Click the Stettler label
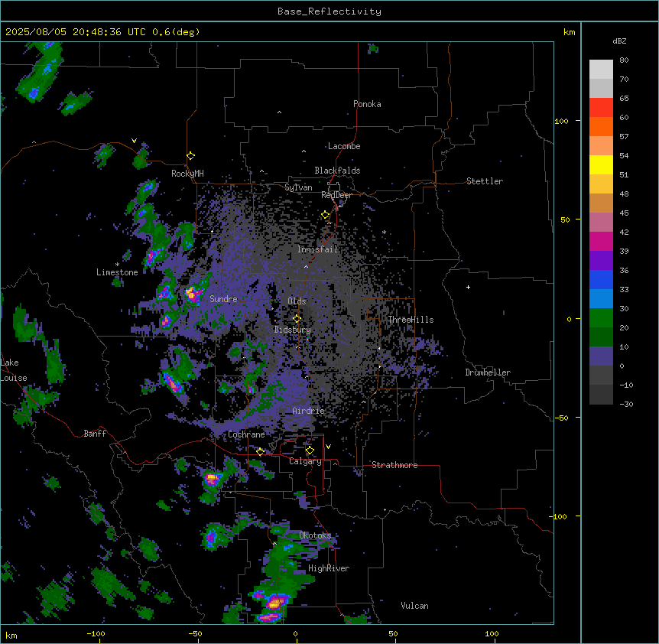 coord(485,181)
